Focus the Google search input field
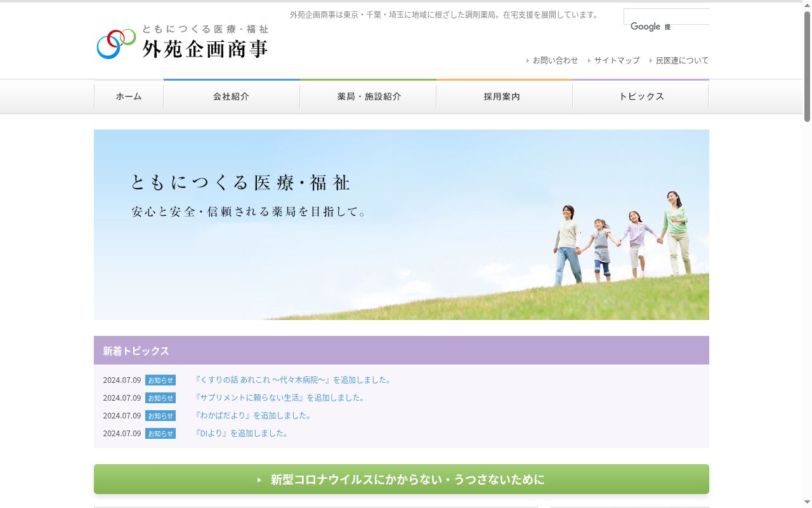The height and width of the screenshot is (508, 812). (x=667, y=17)
